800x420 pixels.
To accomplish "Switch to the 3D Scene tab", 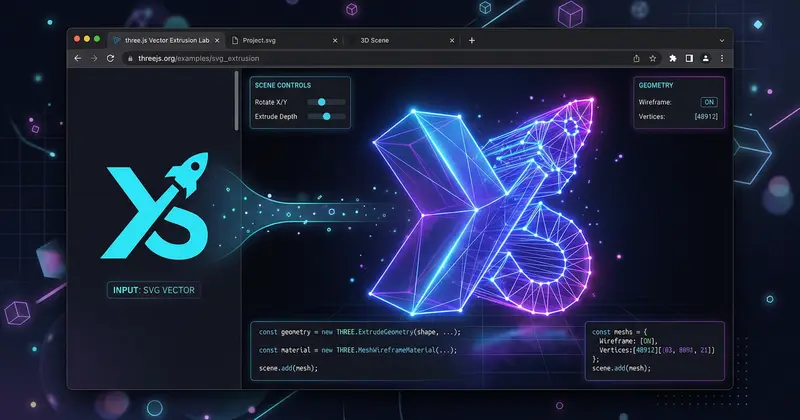I will (x=402, y=40).
